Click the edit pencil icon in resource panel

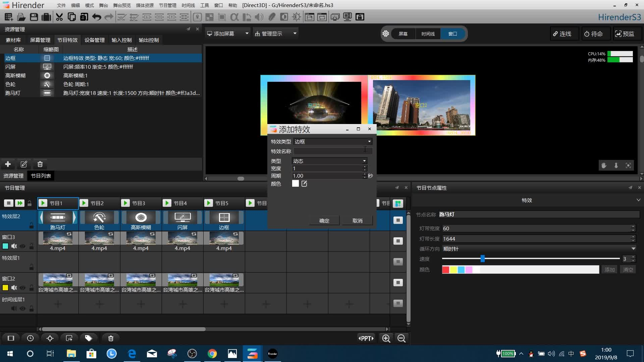pos(24,164)
